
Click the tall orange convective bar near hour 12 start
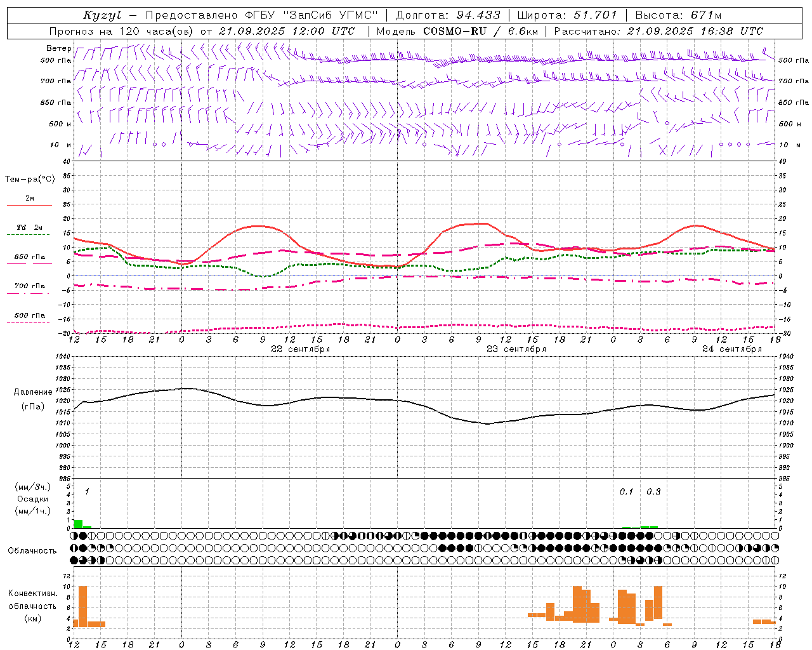point(82,606)
